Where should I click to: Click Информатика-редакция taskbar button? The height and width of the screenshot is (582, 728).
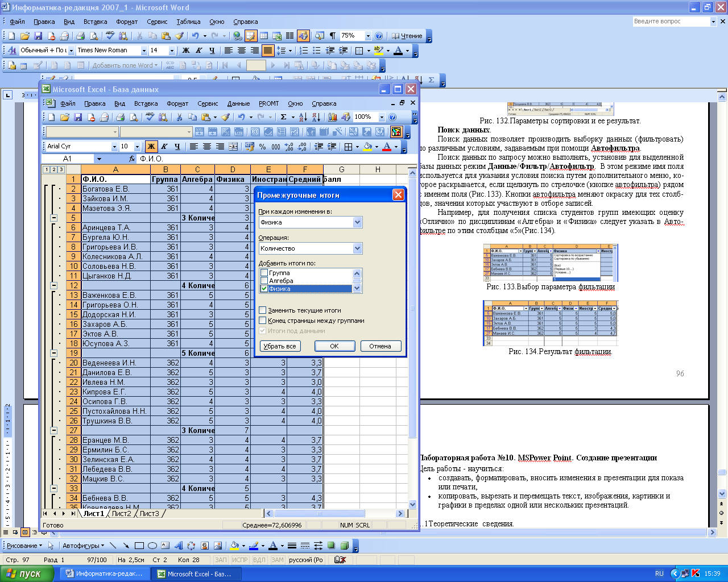click(104, 574)
